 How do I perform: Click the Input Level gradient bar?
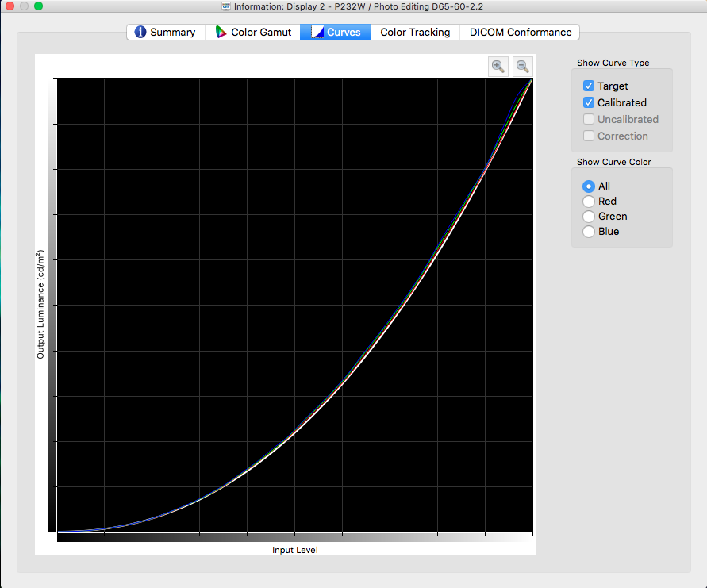coord(294,537)
